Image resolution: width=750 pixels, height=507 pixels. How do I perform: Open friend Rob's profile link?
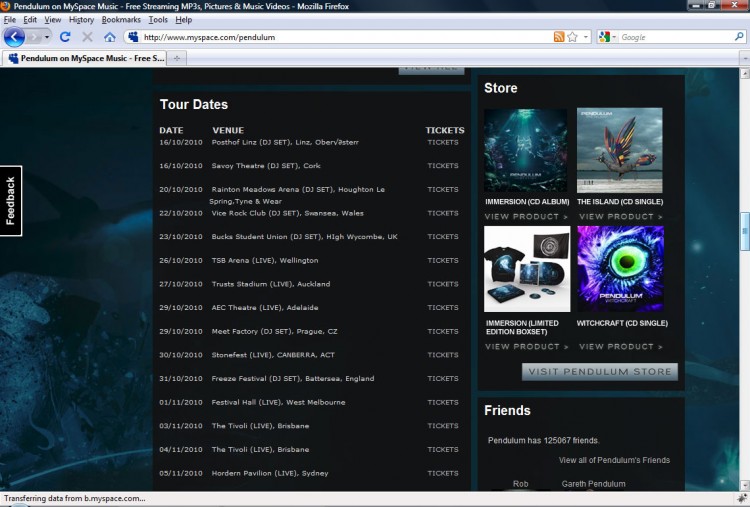pos(520,484)
